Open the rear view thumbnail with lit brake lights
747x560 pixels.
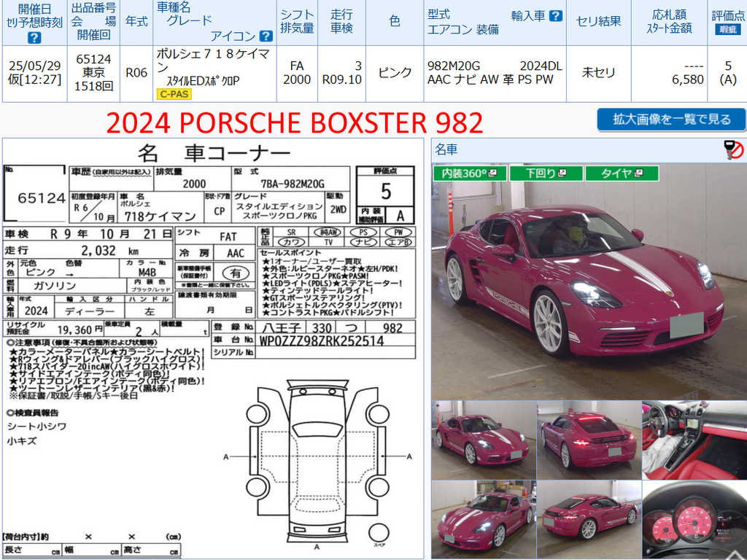point(589,440)
